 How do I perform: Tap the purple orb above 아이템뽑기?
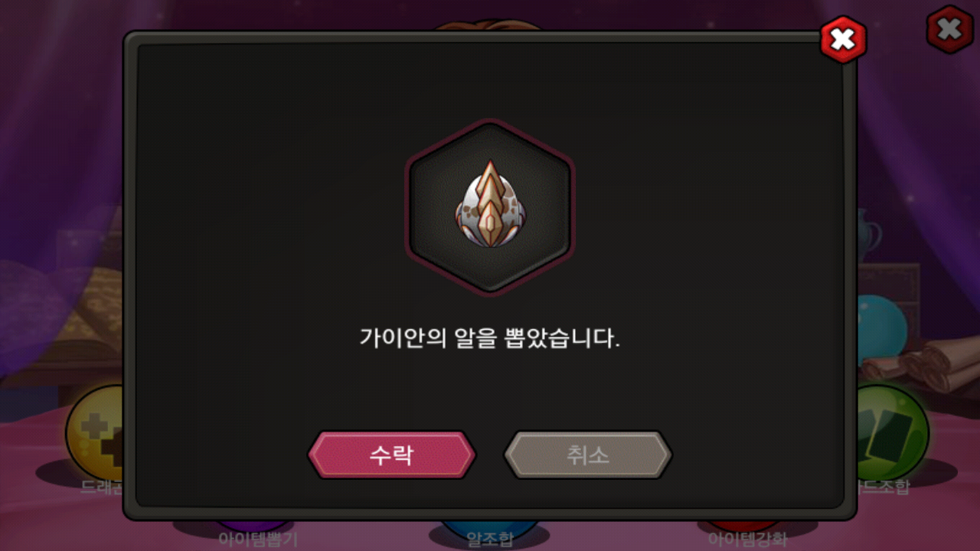click(257, 526)
